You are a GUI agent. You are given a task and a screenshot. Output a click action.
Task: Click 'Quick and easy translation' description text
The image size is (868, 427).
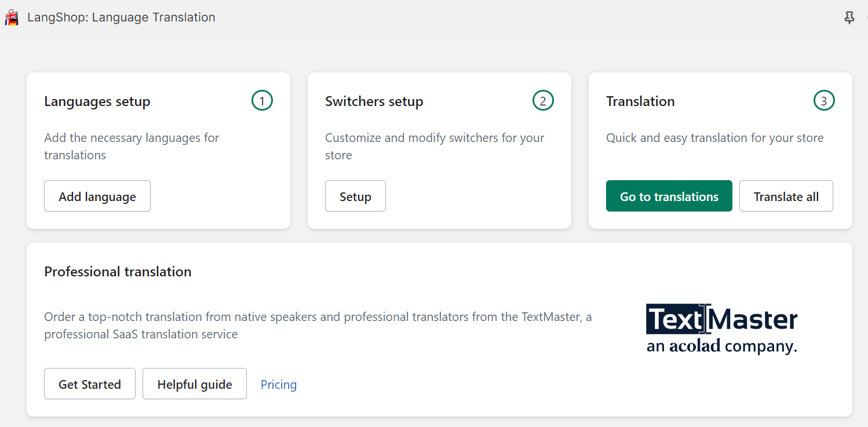coord(715,138)
